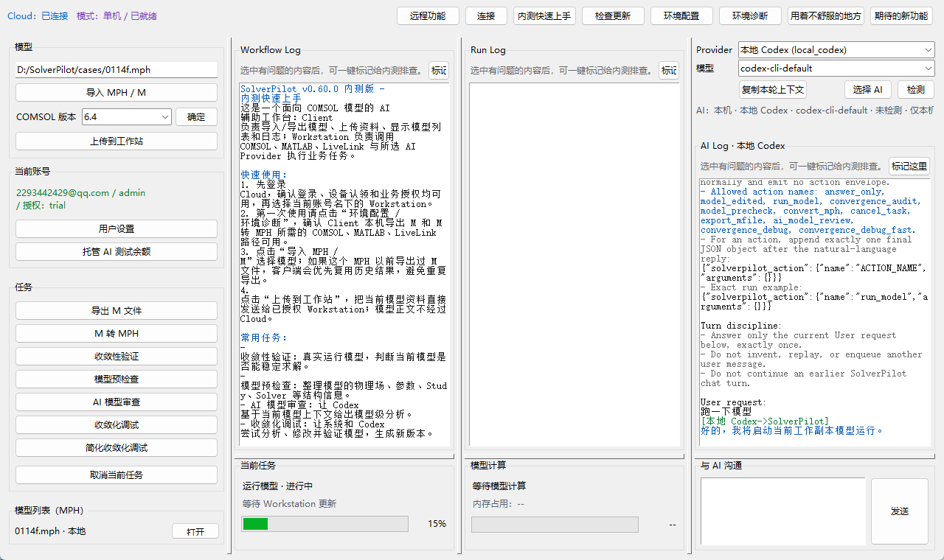This screenshot has height=560, width=944.
Task: Start 模型预检查 task
Action: coord(117,379)
